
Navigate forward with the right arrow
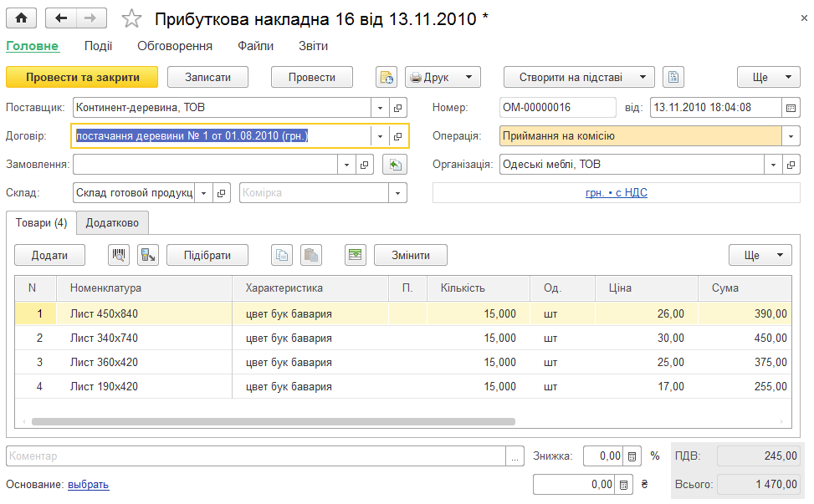pos(91,18)
